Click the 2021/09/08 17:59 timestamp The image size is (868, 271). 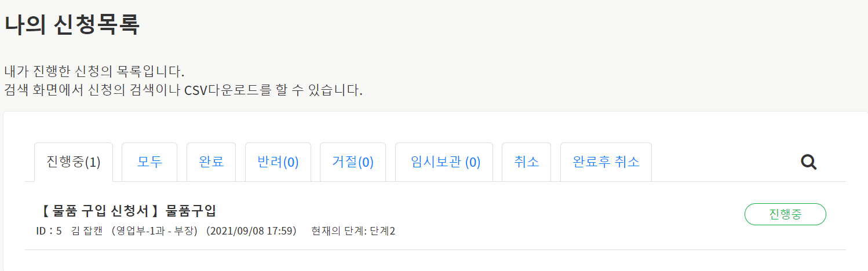(251, 231)
